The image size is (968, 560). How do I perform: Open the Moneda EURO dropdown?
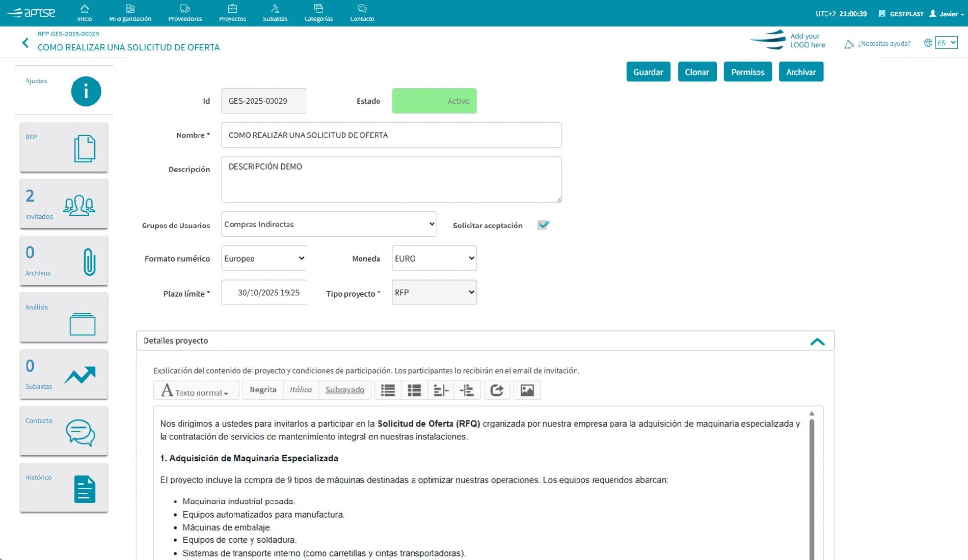coord(434,259)
